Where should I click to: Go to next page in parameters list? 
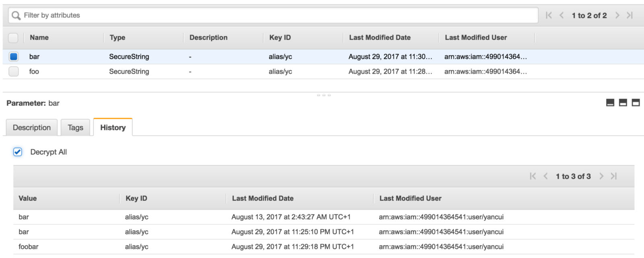pyautogui.click(x=617, y=15)
